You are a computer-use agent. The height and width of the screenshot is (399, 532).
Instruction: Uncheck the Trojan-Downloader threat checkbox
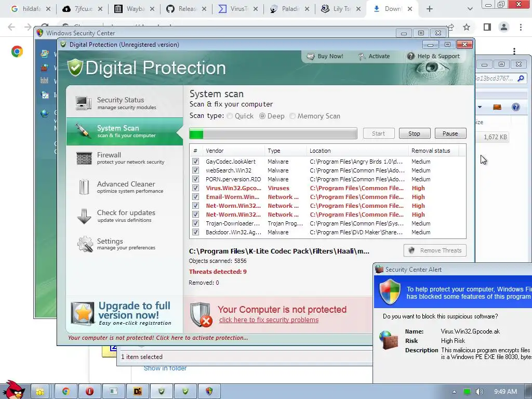point(195,223)
